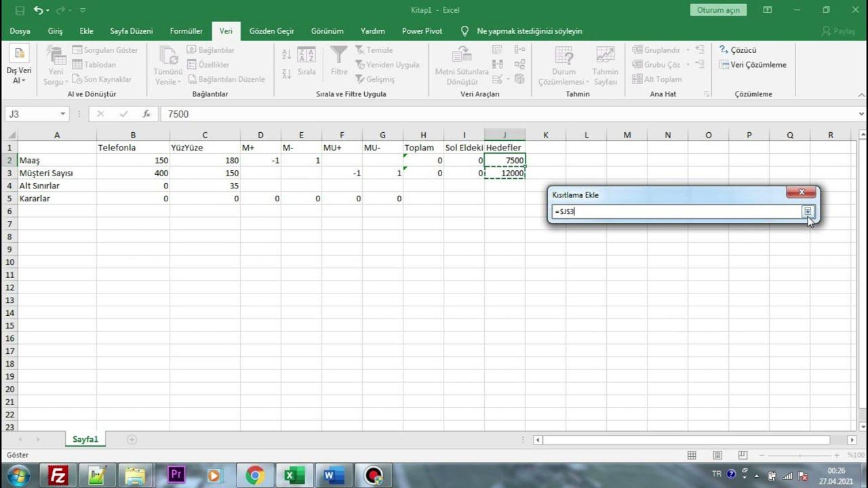Click the sort Z to A descending icon

[x=286, y=73]
